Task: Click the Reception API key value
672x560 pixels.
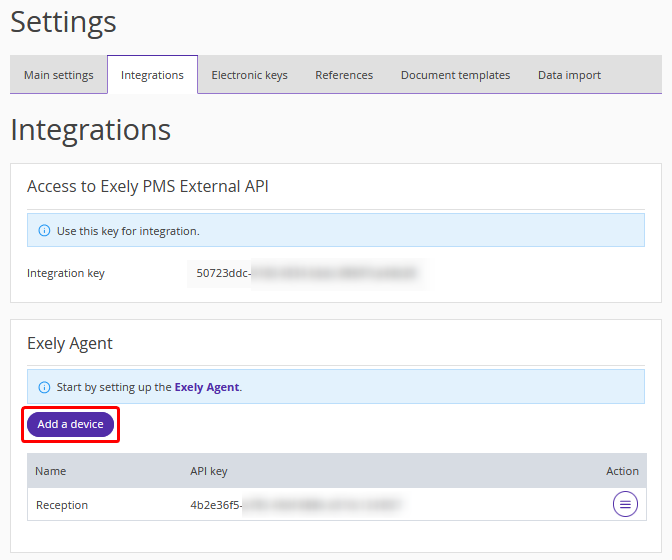Action: click(x=296, y=505)
